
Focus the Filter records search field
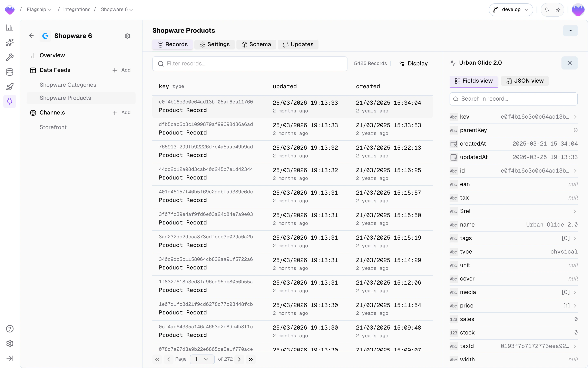250,64
